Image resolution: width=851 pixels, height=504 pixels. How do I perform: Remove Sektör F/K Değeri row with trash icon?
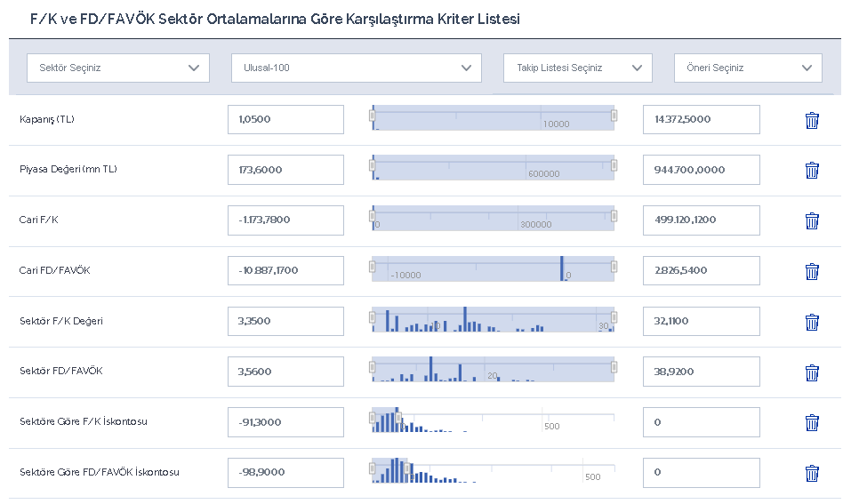pos(811,322)
